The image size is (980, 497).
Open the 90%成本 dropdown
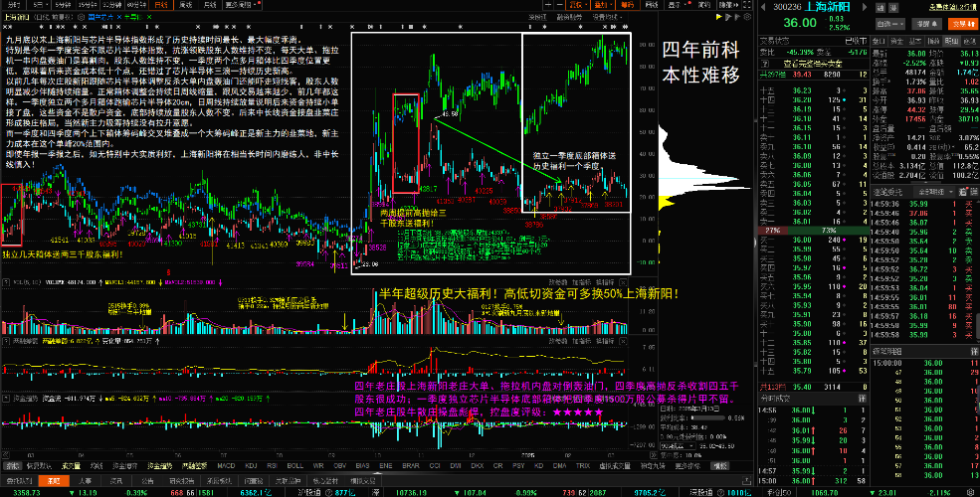(678, 445)
